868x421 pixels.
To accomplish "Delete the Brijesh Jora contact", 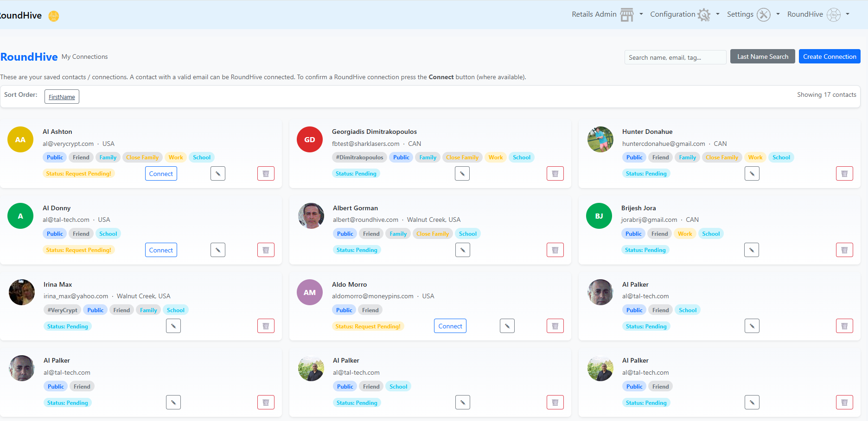I will coord(844,250).
